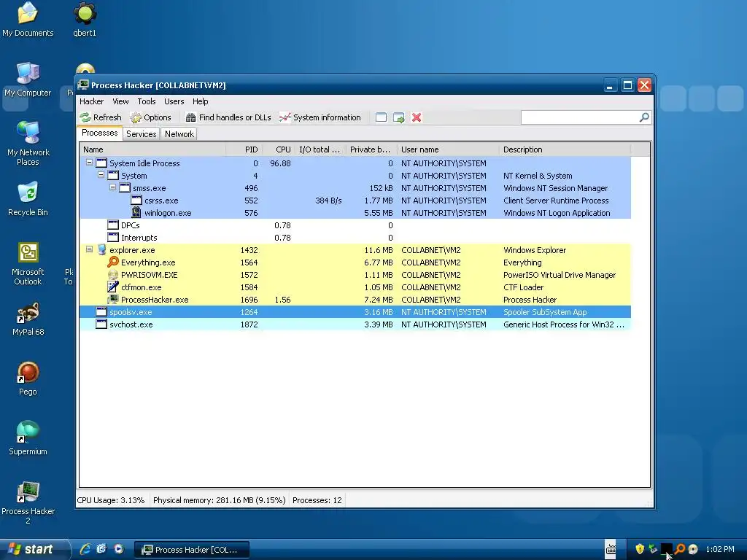This screenshot has height=560, width=747.
Task: Sort by the CPU column header
Action: pos(279,149)
